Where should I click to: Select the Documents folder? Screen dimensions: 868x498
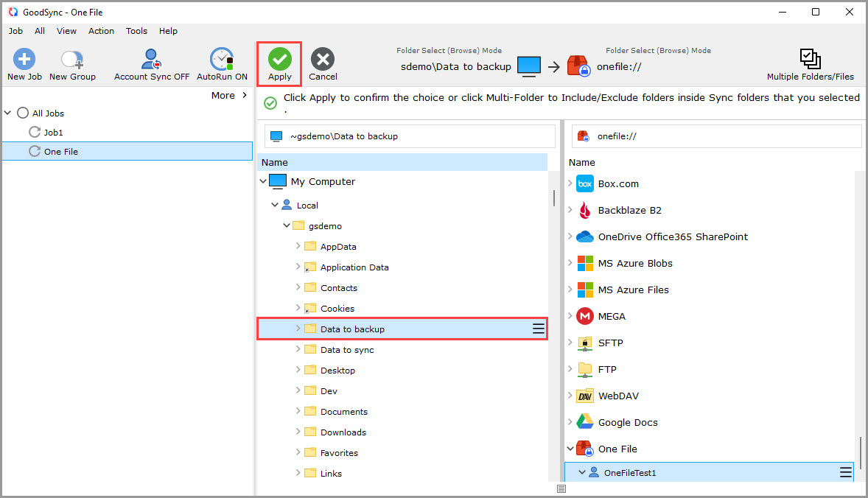(x=344, y=412)
